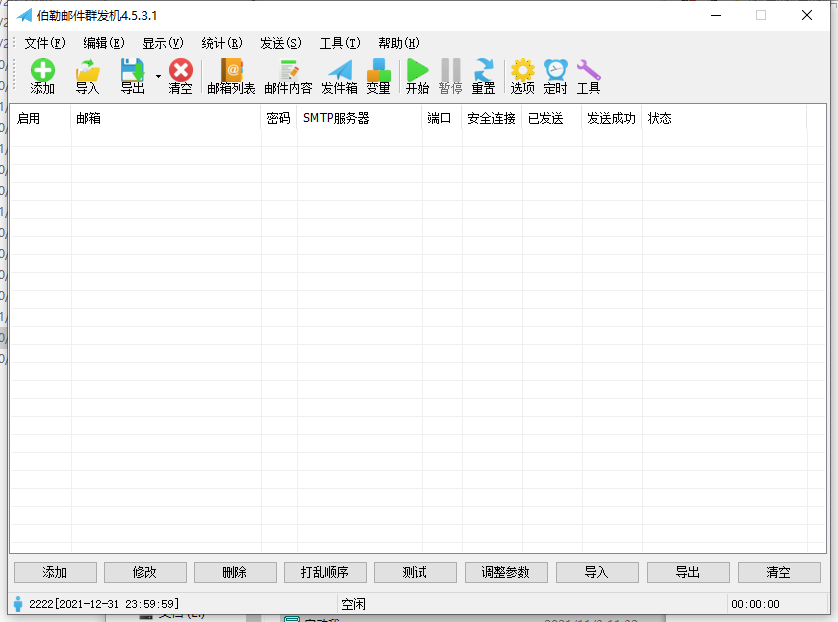Click the Shuffle Order (打乱顺序) button
The image size is (838, 622).
pyautogui.click(x=325, y=572)
